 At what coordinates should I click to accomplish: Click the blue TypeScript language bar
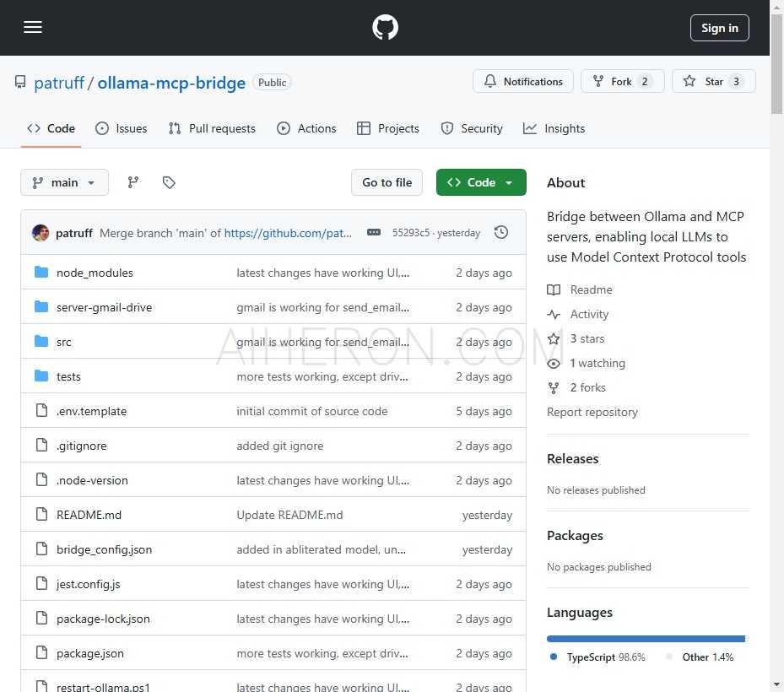coord(646,639)
